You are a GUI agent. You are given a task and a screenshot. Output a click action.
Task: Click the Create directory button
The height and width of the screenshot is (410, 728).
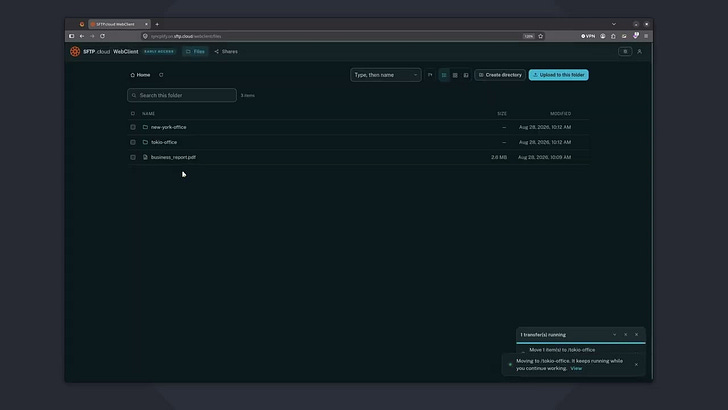click(x=500, y=75)
